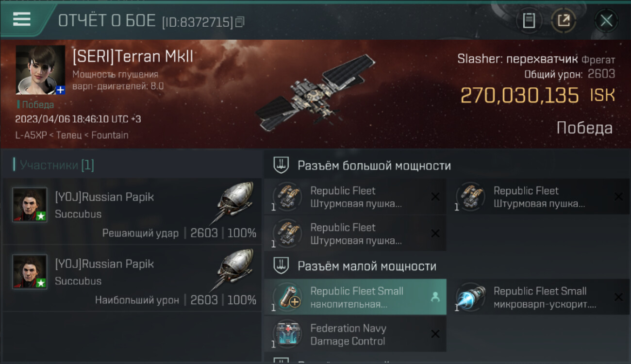Open the hamburger menu in header
Image resolution: width=631 pixels, height=364 pixels.
click(22, 19)
